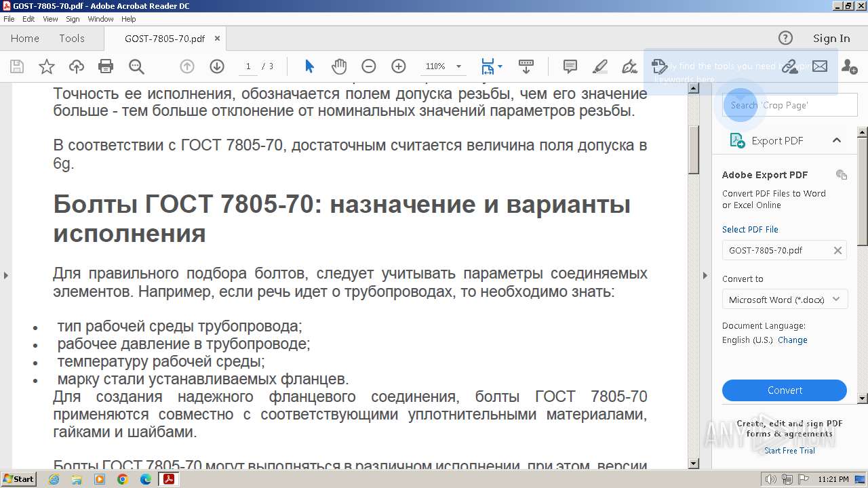Open Help with the question mark icon
This screenshot has width=868, height=488.
click(x=785, y=38)
